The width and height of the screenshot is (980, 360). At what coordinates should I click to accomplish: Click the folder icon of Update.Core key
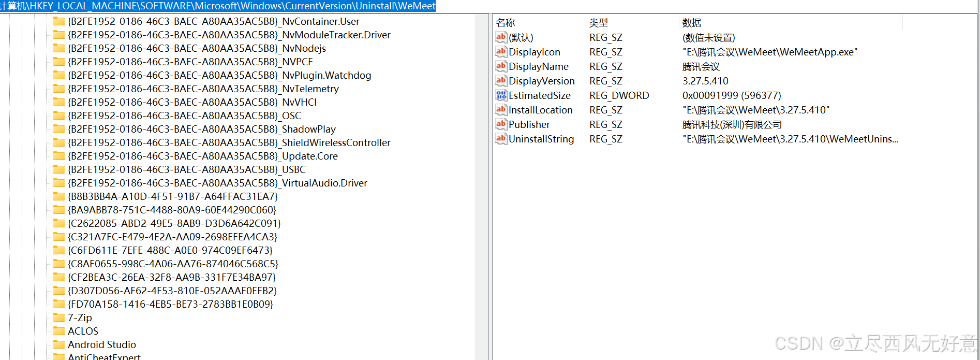tap(59, 156)
